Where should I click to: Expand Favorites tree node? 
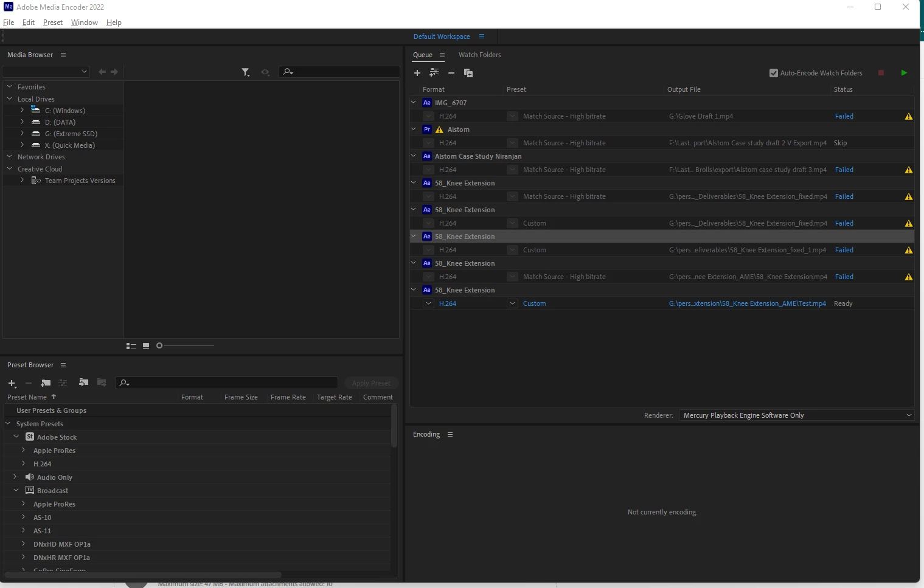[10, 87]
